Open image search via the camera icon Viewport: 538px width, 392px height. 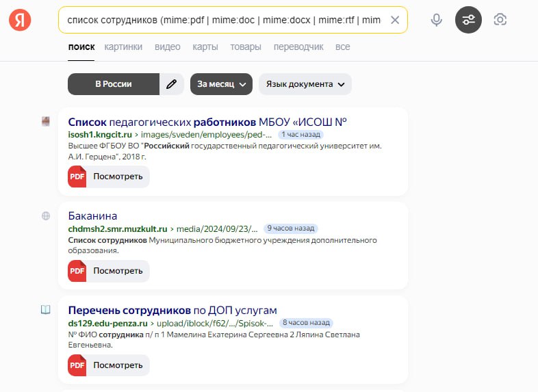[x=500, y=20]
